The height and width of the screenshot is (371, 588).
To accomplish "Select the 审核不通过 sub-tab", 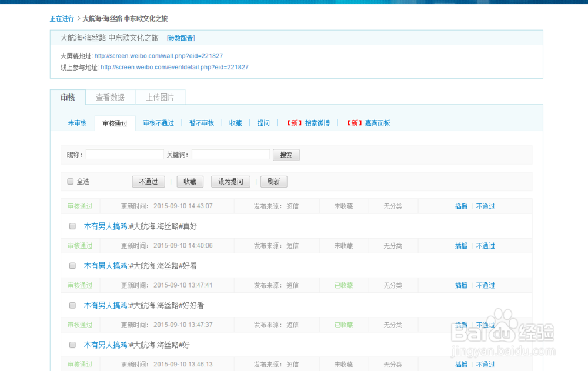I will pyautogui.click(x=159, y=123).
